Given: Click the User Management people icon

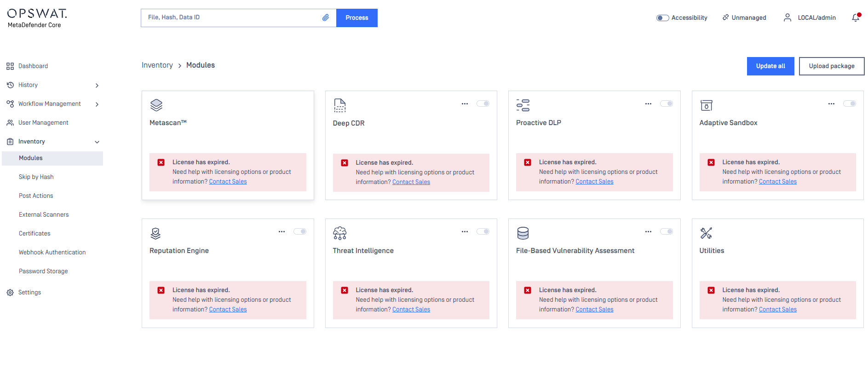Looking at the screenshot, I should (10, 123).
